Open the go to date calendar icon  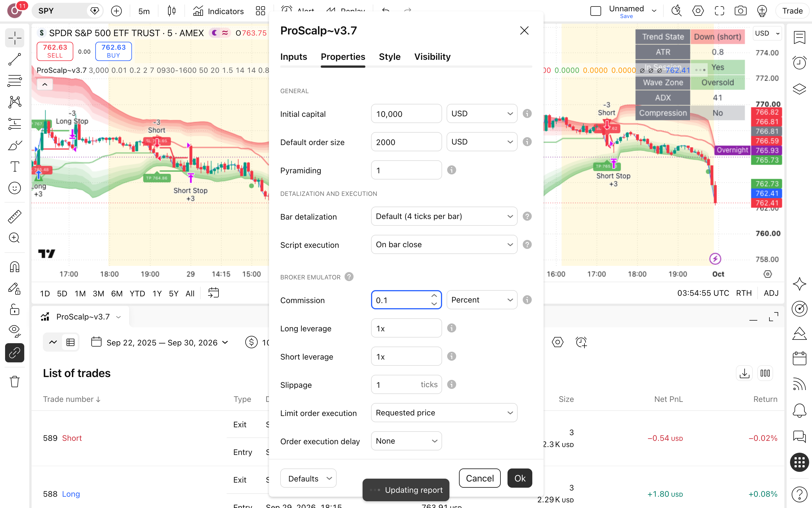pyautogui.click(x=213, y=293)
